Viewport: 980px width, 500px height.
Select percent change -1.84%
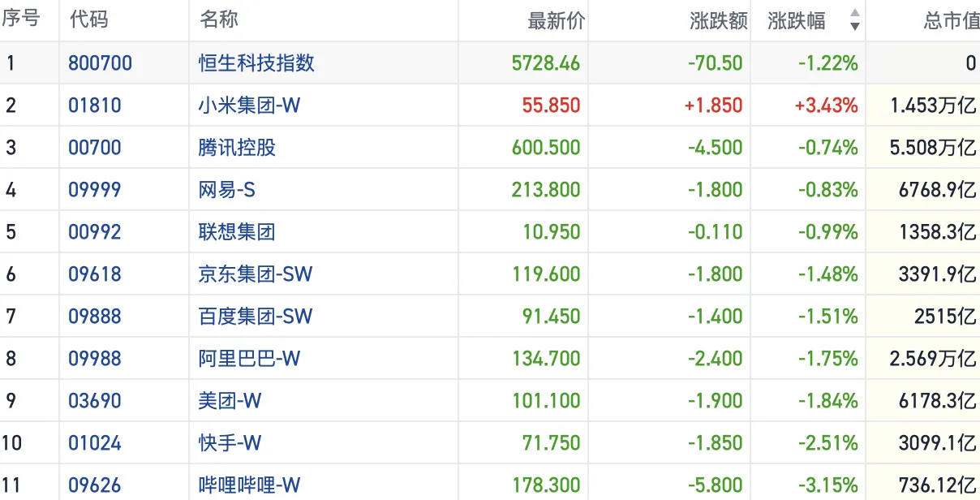[829, 401]
